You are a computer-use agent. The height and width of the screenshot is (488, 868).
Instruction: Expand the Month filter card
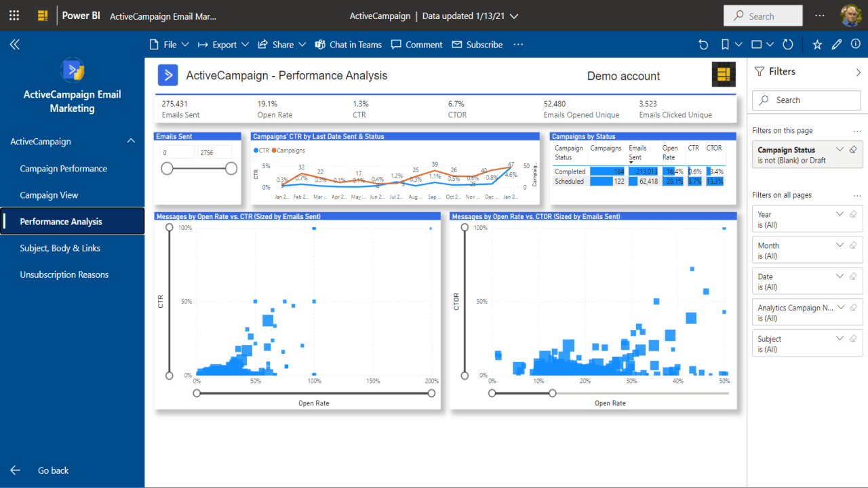pos(840,245)
